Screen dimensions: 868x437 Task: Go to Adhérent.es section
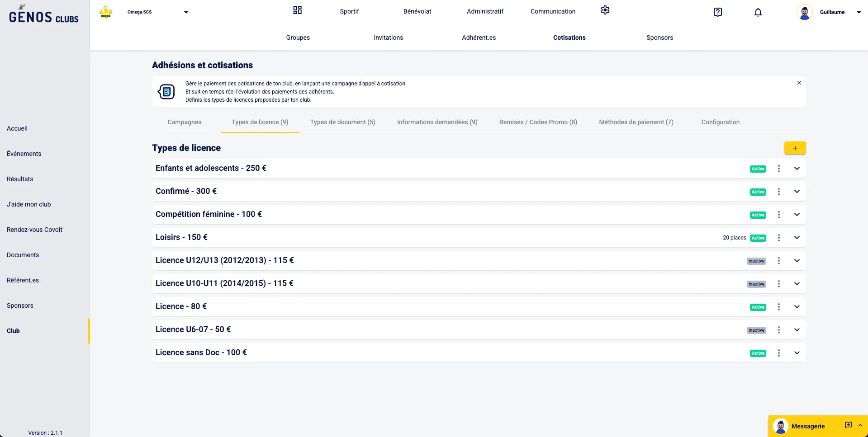479,38
